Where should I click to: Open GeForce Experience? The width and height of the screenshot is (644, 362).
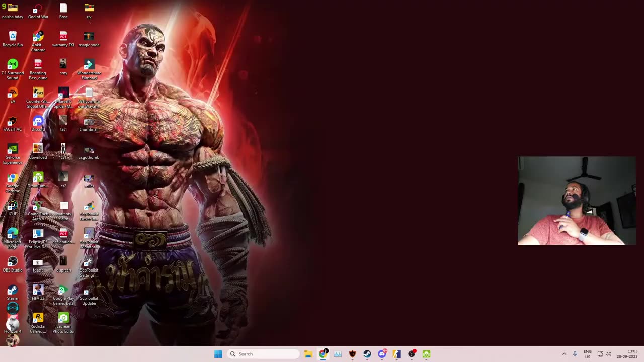(13, 154)
